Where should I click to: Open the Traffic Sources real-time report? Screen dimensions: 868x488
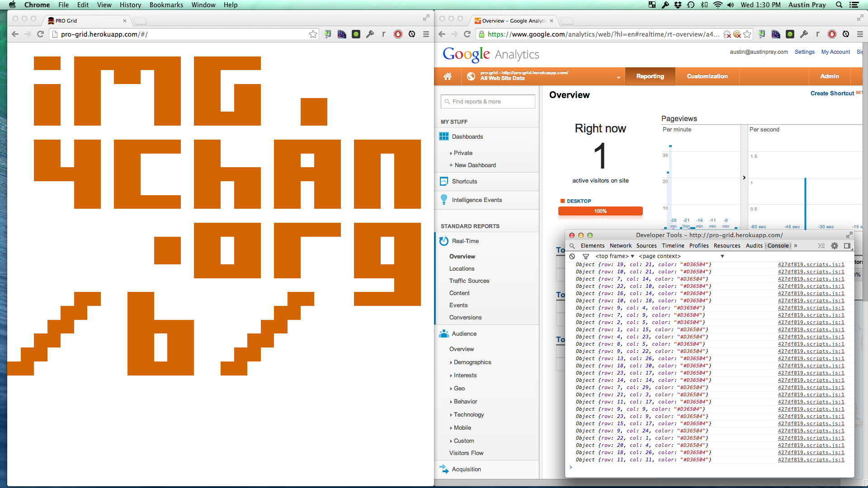pyautogui.click(x=469, y=281)
